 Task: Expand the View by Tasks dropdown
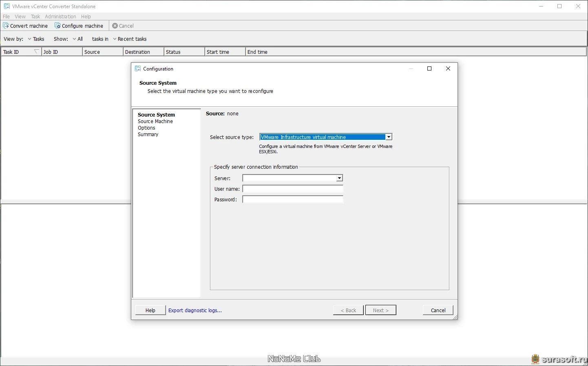[x=36, y=39]
